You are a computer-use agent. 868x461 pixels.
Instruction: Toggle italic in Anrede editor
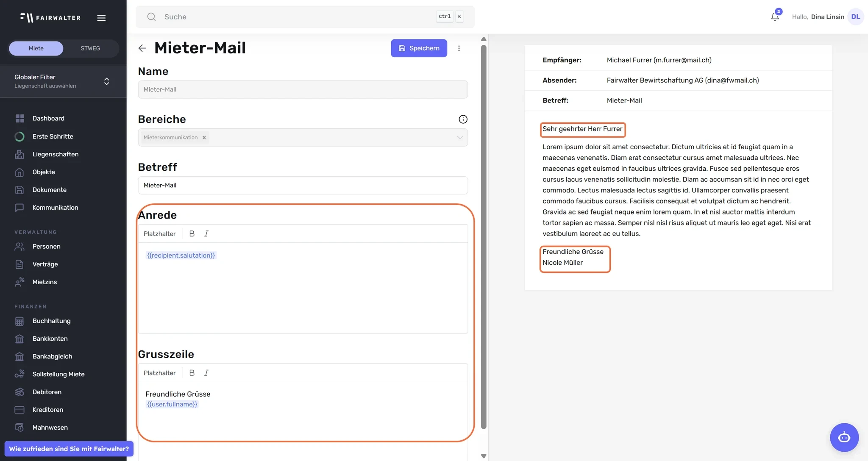206,234
